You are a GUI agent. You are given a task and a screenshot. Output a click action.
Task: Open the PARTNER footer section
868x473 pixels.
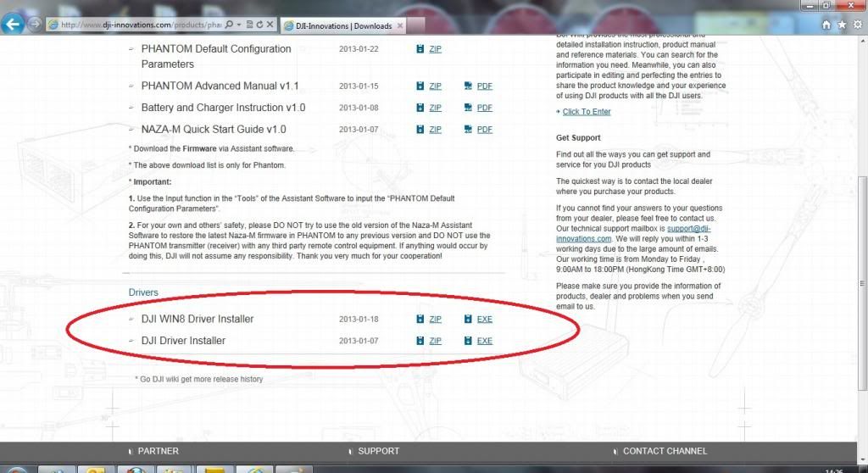pos(158,451)
